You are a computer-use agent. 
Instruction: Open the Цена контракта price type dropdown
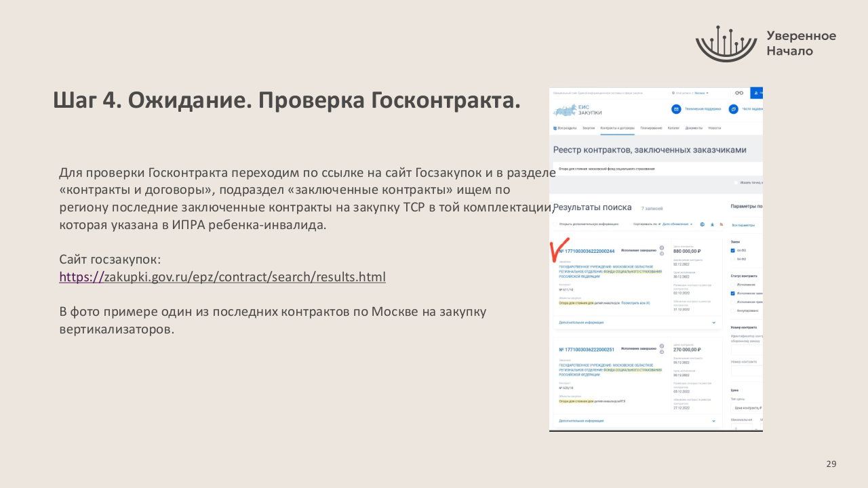pyautogui.click(x=747, y=408)
